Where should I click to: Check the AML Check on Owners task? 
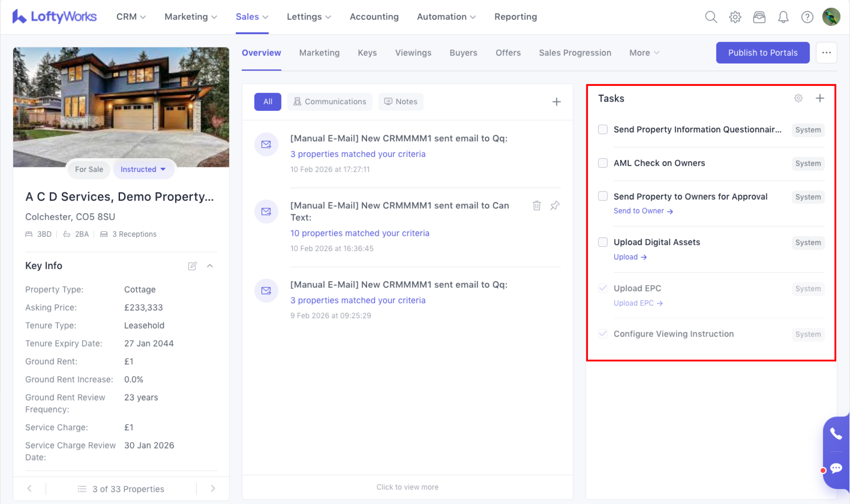click(x=603, y=163)
